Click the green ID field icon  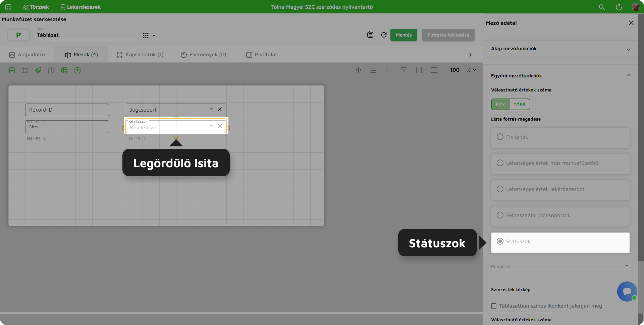pos(77,70)
